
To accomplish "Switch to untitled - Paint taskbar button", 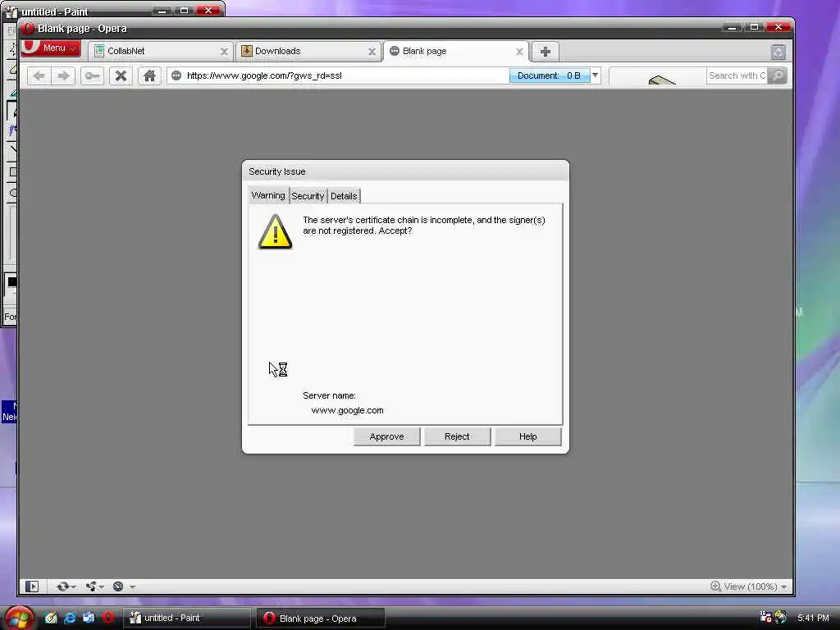I will 186,619.
